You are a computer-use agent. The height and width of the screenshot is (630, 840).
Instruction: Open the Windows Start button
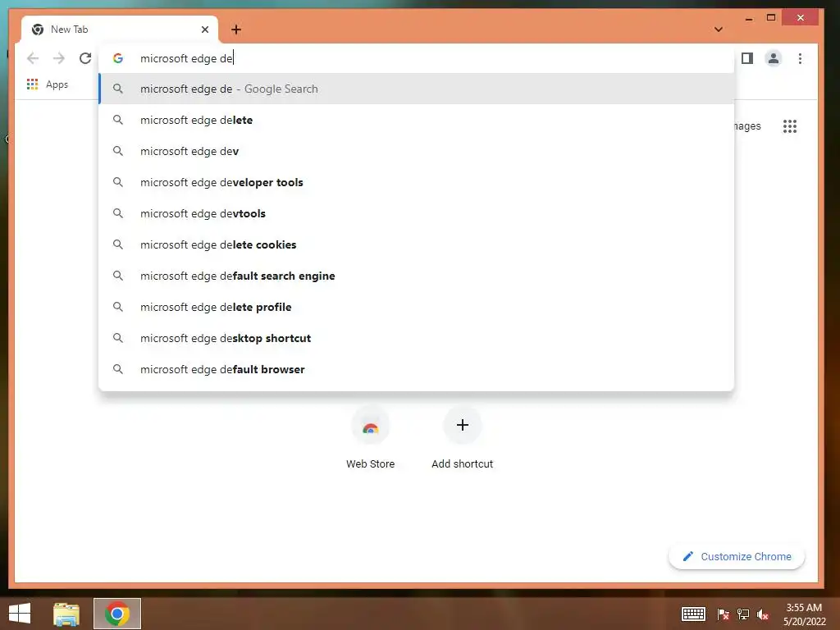point(20,614)
